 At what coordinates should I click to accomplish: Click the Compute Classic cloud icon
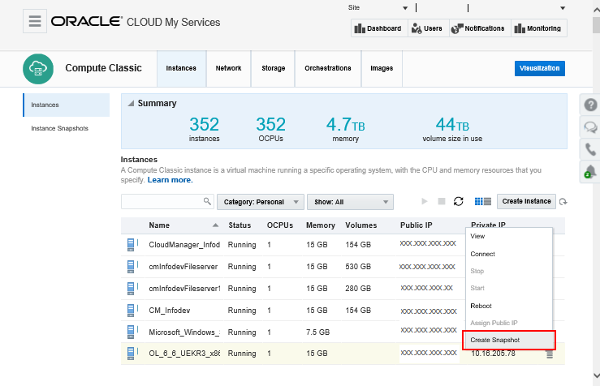38,69
